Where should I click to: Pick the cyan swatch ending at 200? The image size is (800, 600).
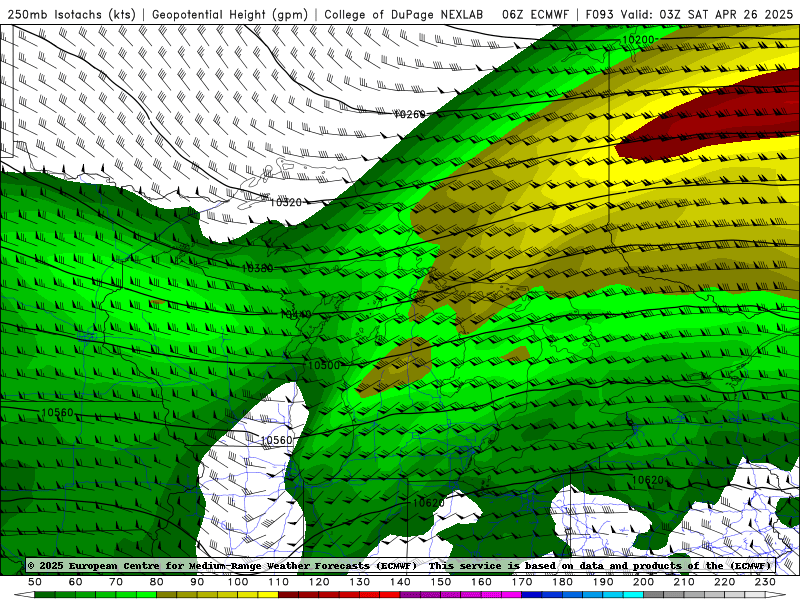[633, 595]
